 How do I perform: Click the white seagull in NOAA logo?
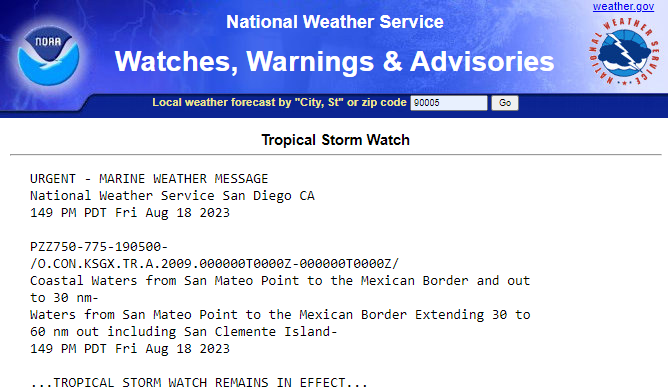[48, 63]
